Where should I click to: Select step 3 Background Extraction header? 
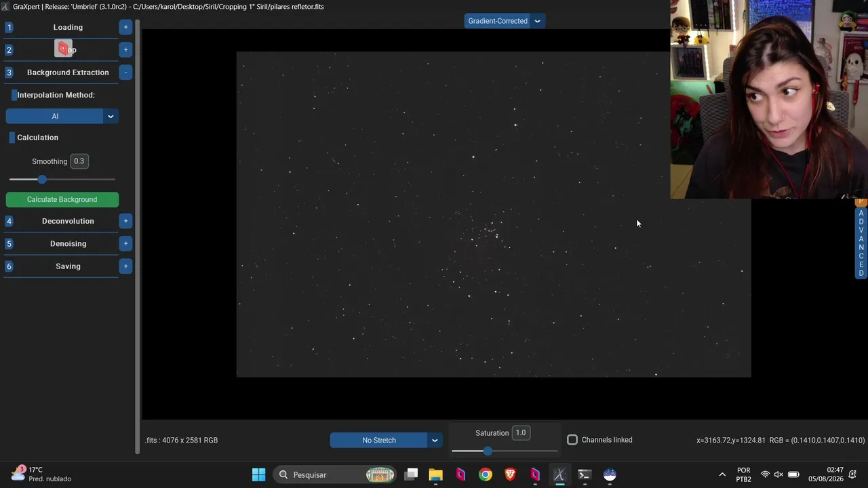tap(68, 73)
